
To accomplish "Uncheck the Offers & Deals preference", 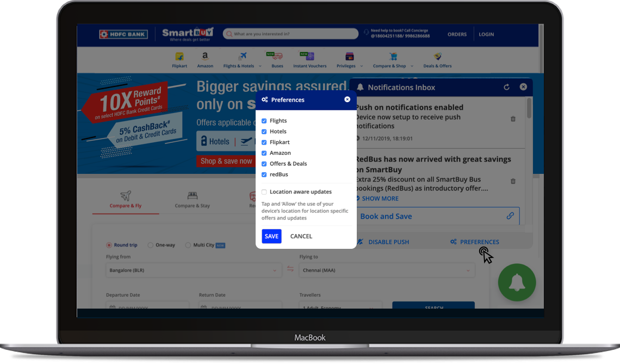I will pyautogui.click(x=264, y=164).
